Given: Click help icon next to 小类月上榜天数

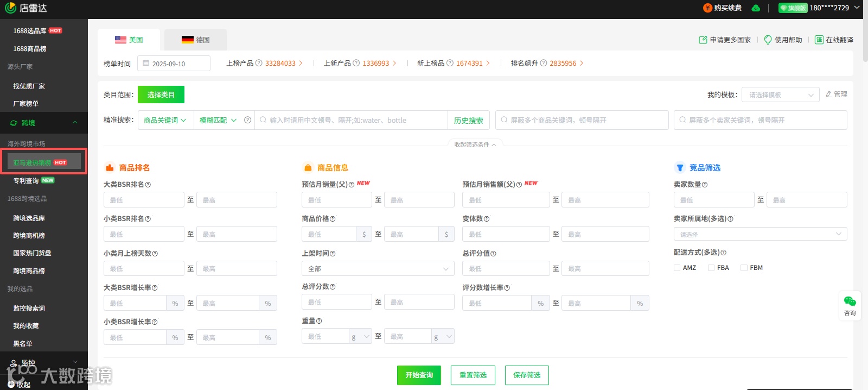Looking at the screenshot, I should (155, 254).
